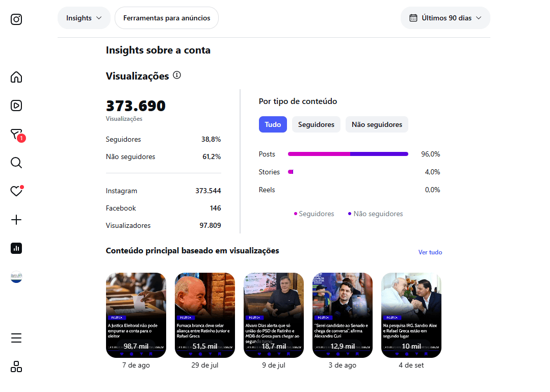This screenshot has width=550, height=392.
Task: Click the Reels 0,0% value
Action: pyautogui.click(x=432, y=190)
